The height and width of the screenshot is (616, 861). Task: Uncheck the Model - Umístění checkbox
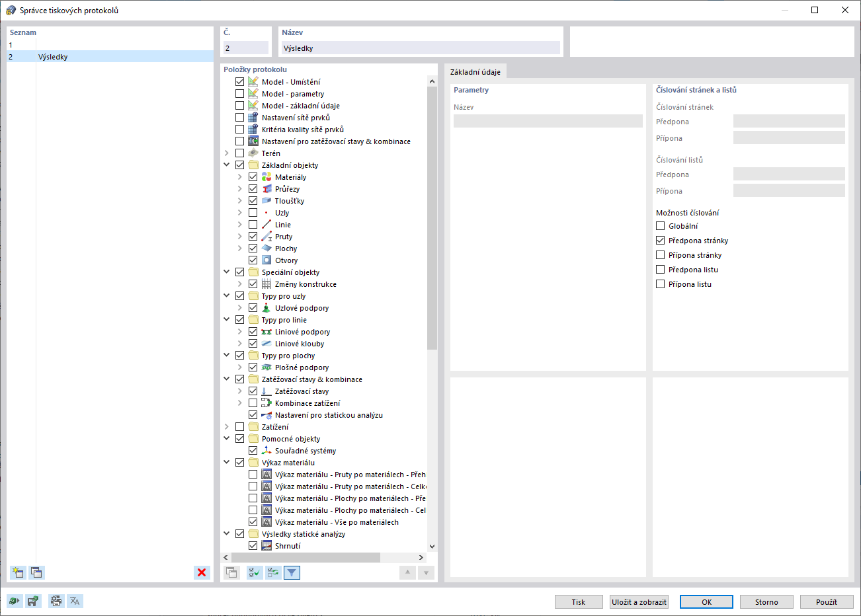point(239,82)
